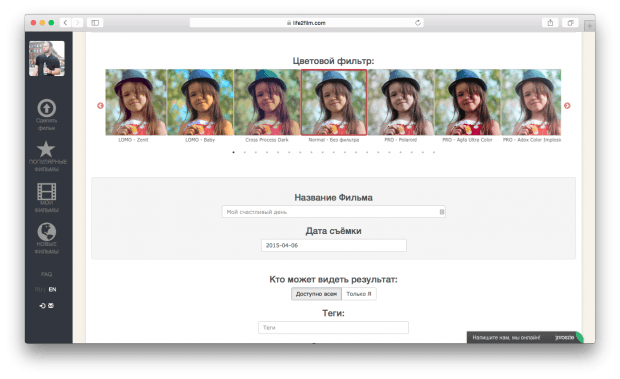Click the Safari red close window button
The width and height of the screenshot is (620, 379).
(34, 23)
